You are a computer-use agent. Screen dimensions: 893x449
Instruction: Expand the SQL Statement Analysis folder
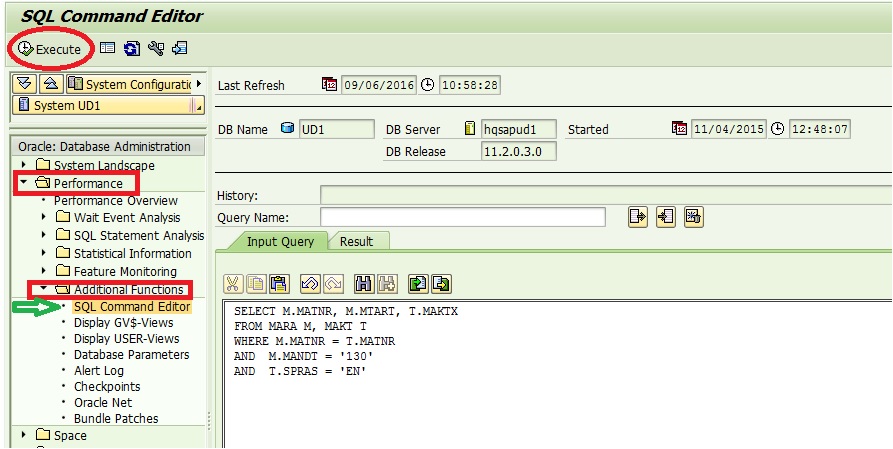click(44, 235)
